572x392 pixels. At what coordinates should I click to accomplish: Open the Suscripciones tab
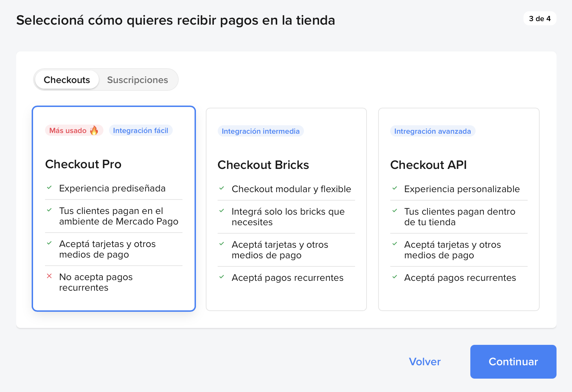pos(138,80)
